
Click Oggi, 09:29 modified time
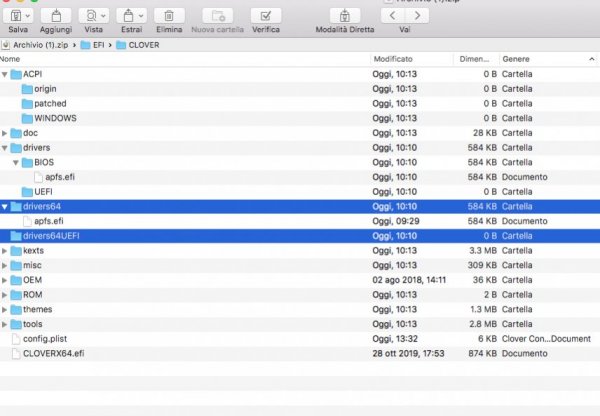pos(396,221)
